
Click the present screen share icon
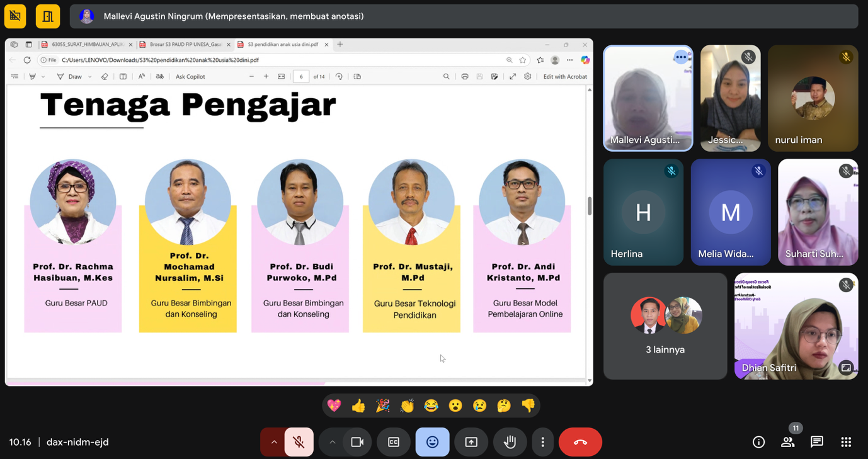pos(471,442)
